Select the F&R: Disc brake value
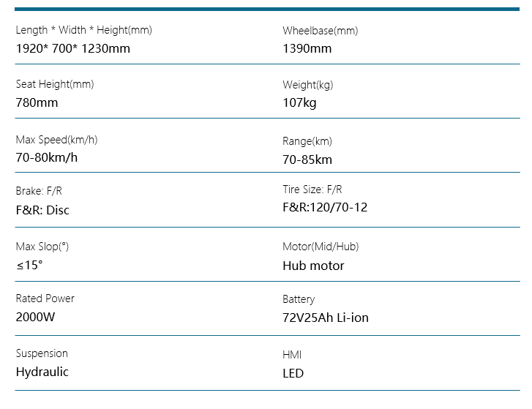This screenshot has width=532, height=409. click(42, 210)
